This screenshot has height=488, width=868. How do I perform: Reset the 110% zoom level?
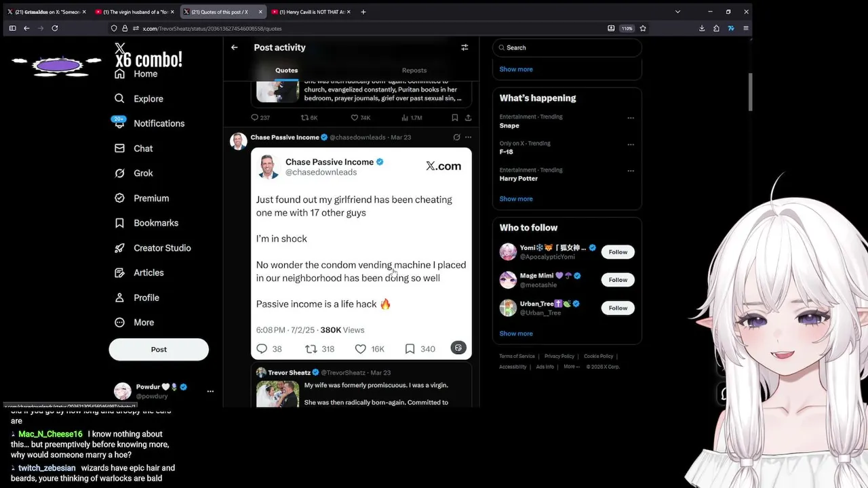(627, 28)
